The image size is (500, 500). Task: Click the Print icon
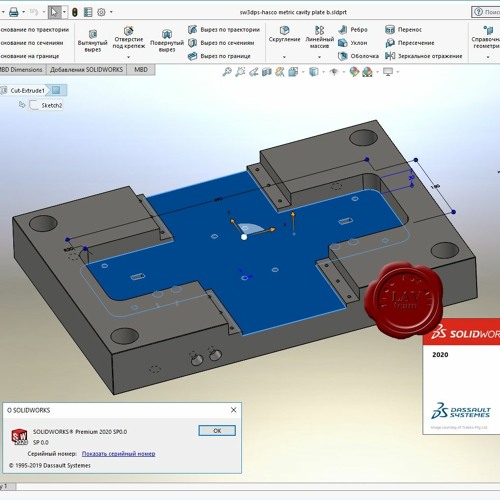tap(14, 12)
